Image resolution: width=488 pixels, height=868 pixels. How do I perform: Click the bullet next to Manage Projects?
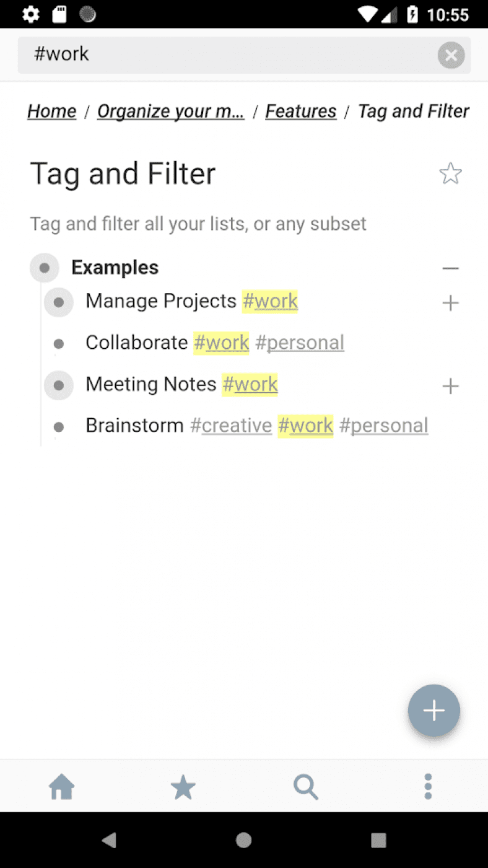58,302
